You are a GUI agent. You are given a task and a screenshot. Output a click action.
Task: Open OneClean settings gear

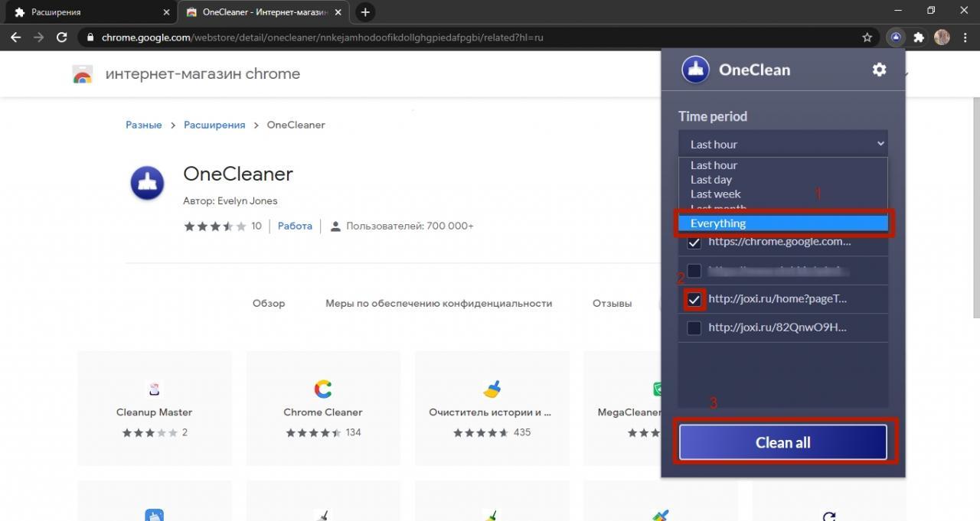(879, 70)
